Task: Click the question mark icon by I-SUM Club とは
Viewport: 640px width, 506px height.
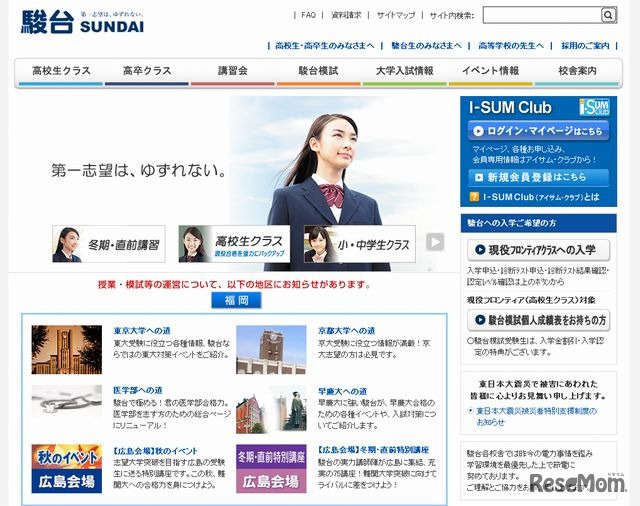Action: point(474,197)
